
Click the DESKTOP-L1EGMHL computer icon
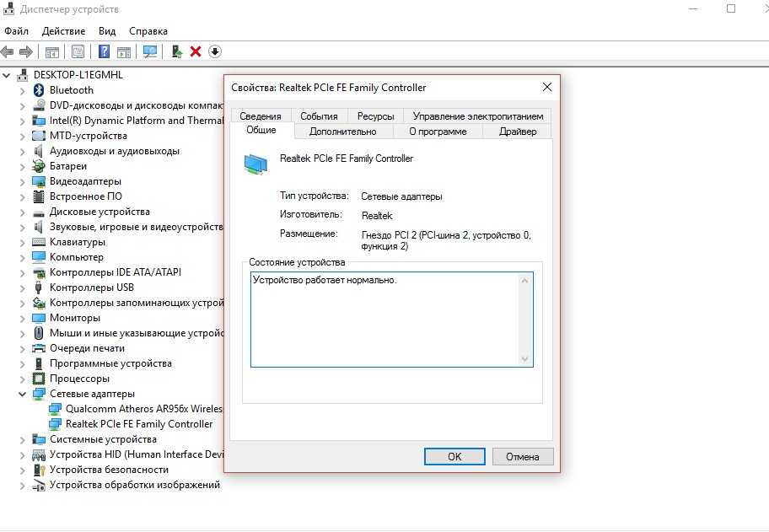coord(23,75)
